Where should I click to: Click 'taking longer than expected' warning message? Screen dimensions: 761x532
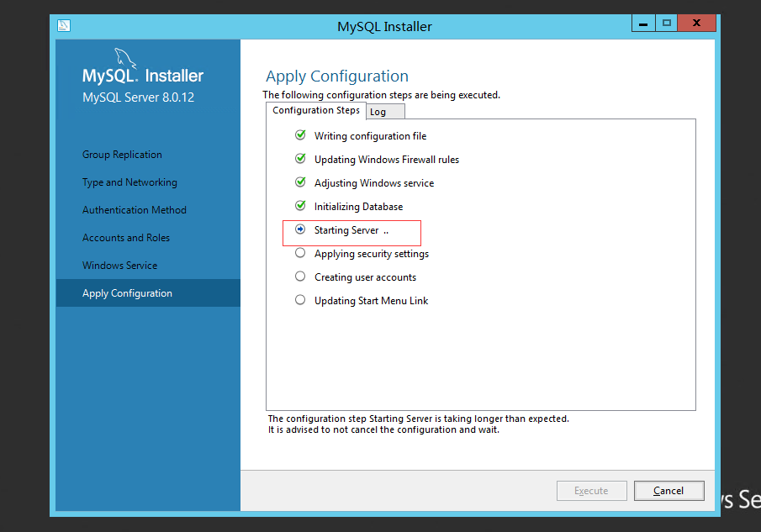coord(418,419)
